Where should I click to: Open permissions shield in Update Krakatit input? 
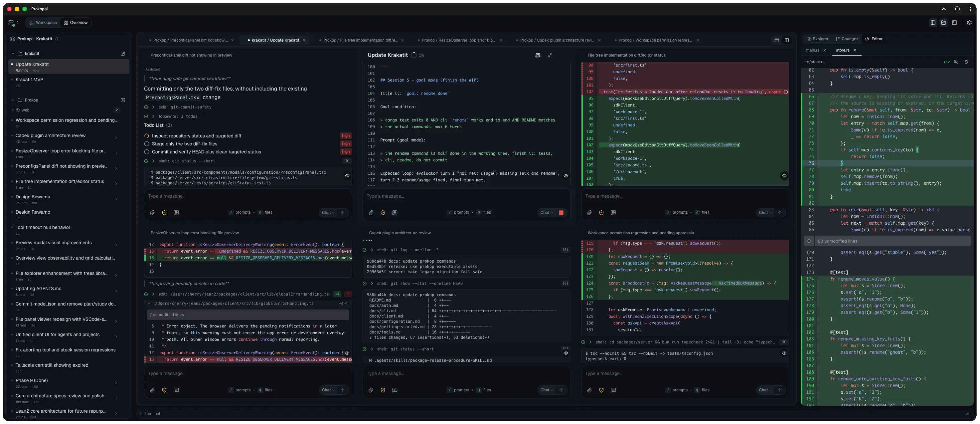coord(383,213)
